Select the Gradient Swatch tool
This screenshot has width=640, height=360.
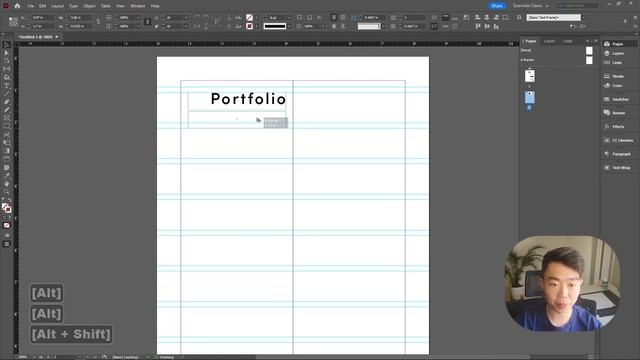pos(7,151)
